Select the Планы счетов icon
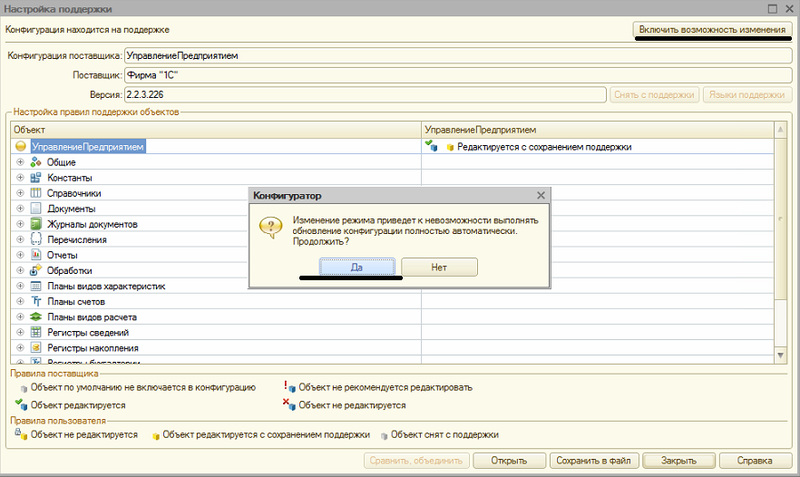Image resolution: width=800 pixels, height=477 pixels. [36, 301]
